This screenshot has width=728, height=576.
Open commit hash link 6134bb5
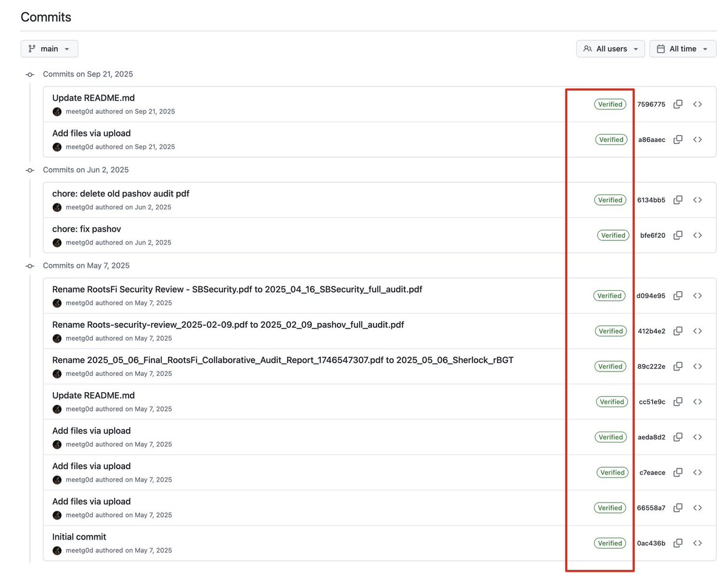pos(651,200)
